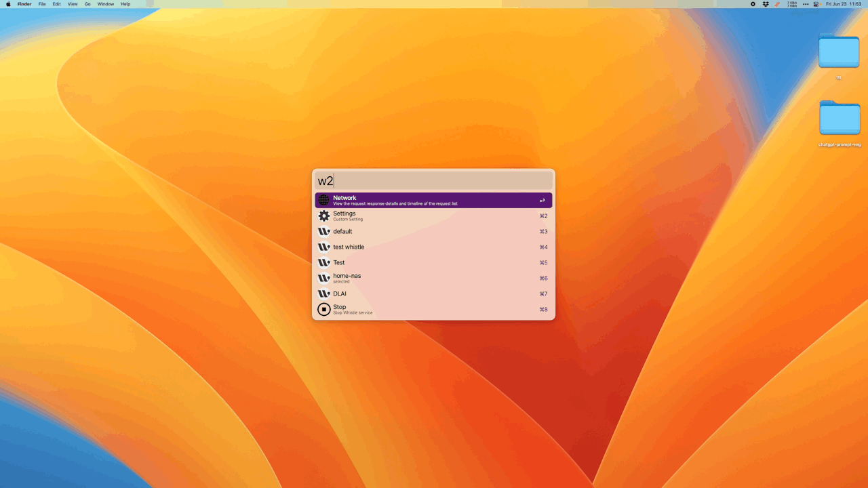868x488 pixels.
Task: Select the chatgpt-prompt-eng folder on desktop
Action: [x=839, y=119]
